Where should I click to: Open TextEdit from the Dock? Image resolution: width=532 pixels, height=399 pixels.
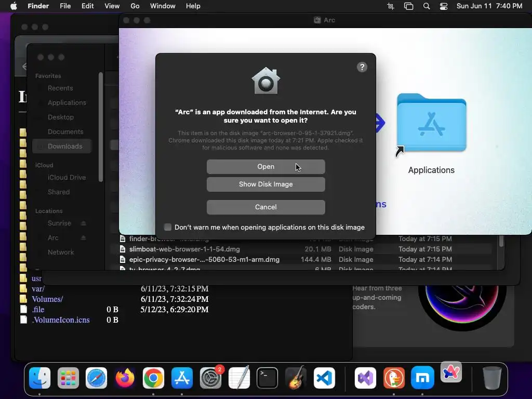239,378
